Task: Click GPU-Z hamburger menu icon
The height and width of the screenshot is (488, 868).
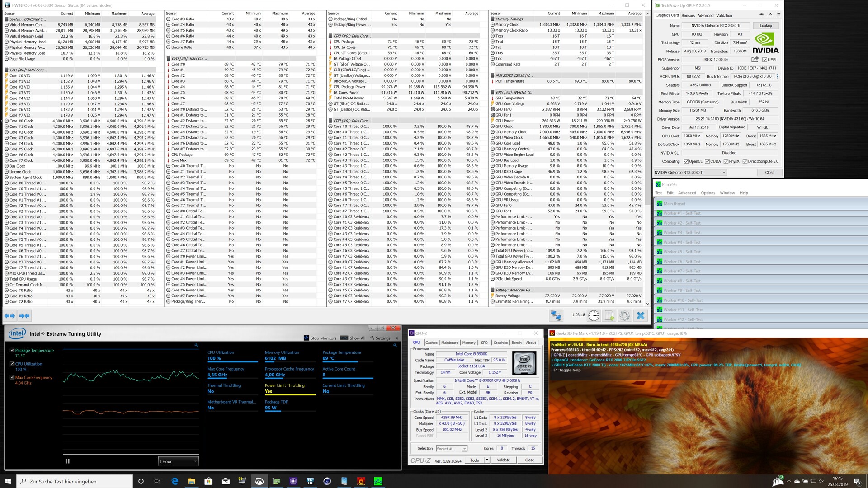Action: 778,14
